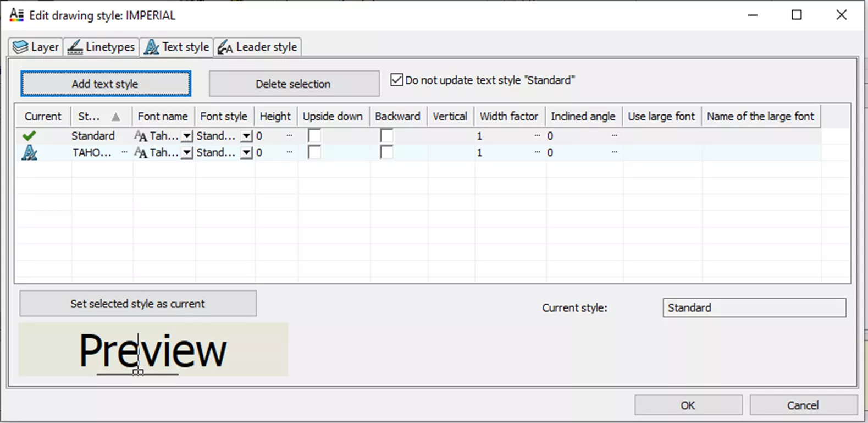Expand Font name dropdown in TAHOMA row
Image resolution: width=868 pixels, height=423 pixels.
(x=187, y=153)
